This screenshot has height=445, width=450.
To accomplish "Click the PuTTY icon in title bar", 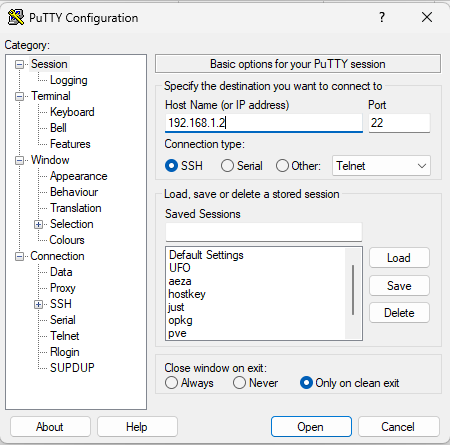I will 16,17.
